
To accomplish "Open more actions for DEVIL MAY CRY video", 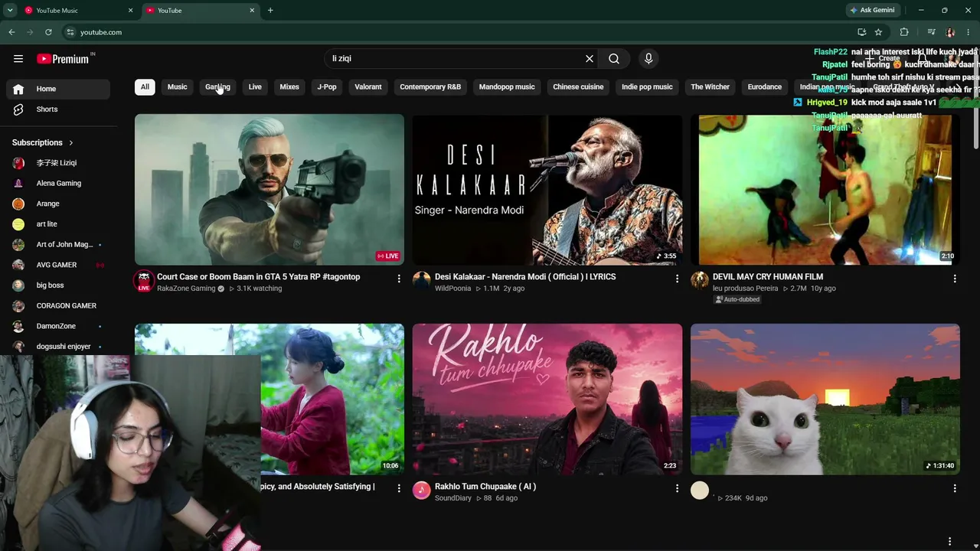I will (x=955, y=279).
